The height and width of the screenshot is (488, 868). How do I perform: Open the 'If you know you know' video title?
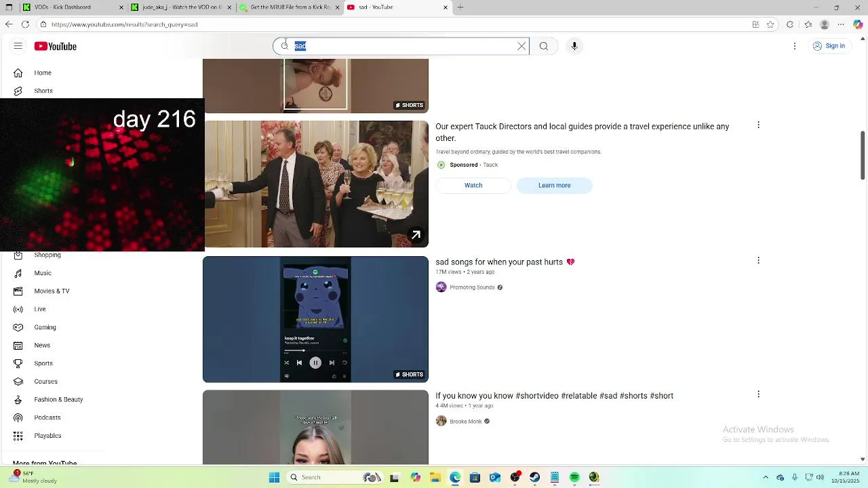pyautogui.click(x=554, y=396)
